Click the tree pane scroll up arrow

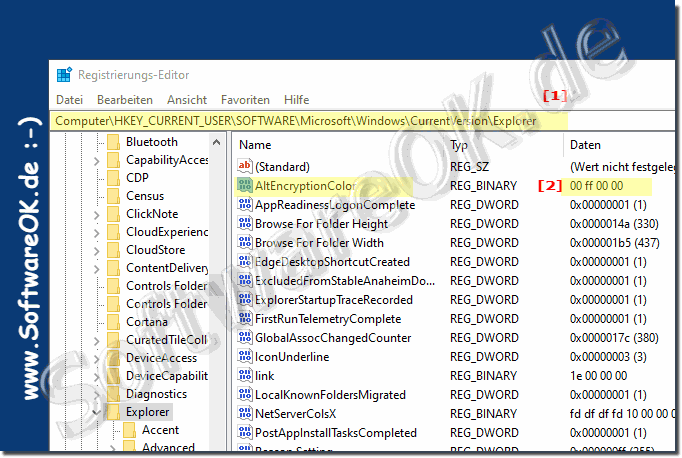tap(216, 142)
